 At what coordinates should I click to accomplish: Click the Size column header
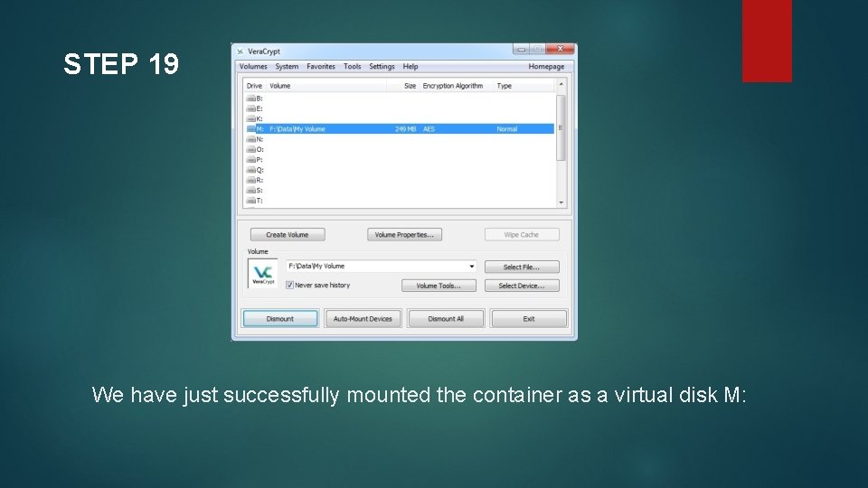pos(403,86)
